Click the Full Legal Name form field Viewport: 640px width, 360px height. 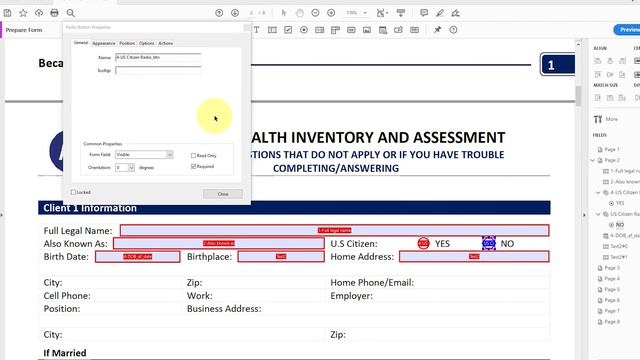click(x=334, y=230)
